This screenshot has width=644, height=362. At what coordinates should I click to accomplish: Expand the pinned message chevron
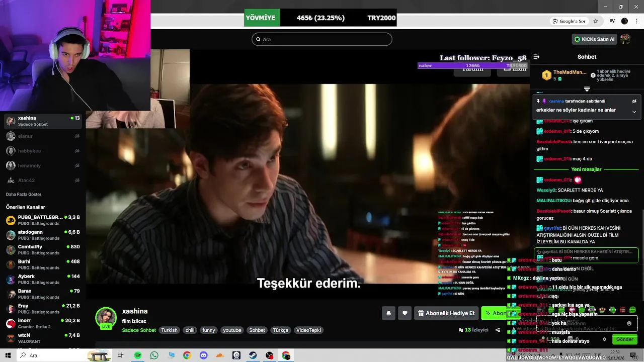(634, 112)
